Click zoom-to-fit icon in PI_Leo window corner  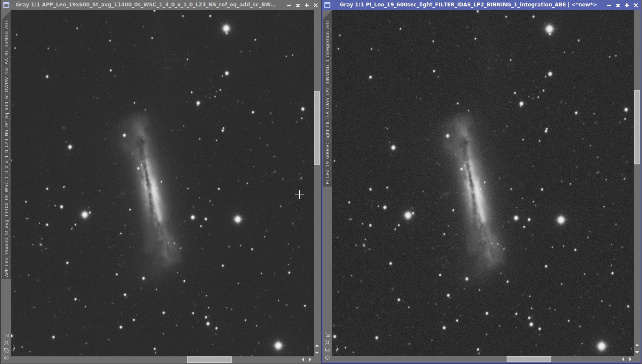coord(327,343)
